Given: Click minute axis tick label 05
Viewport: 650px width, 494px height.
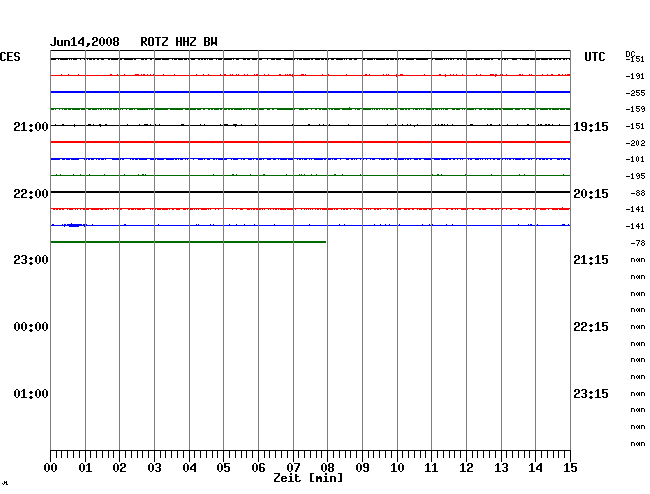Looking at the screenshot, I should click(x=223, y=468).
